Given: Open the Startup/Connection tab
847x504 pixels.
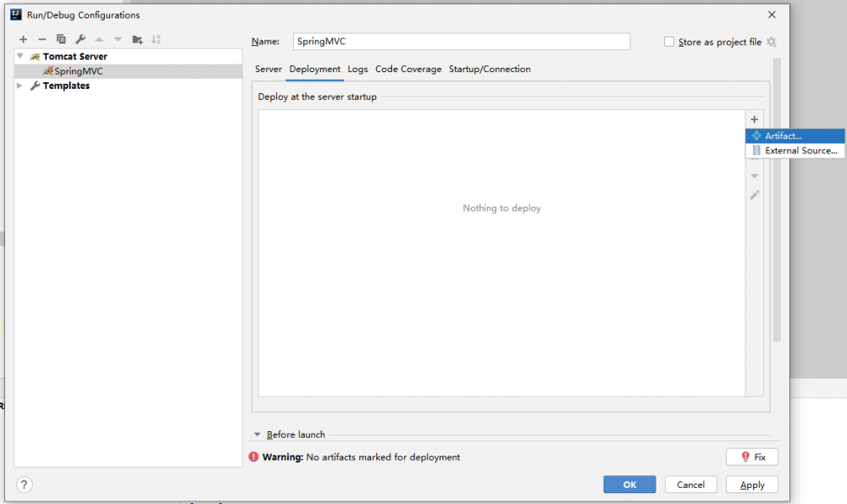Looking at the screenshot, I should pos(490,69).
